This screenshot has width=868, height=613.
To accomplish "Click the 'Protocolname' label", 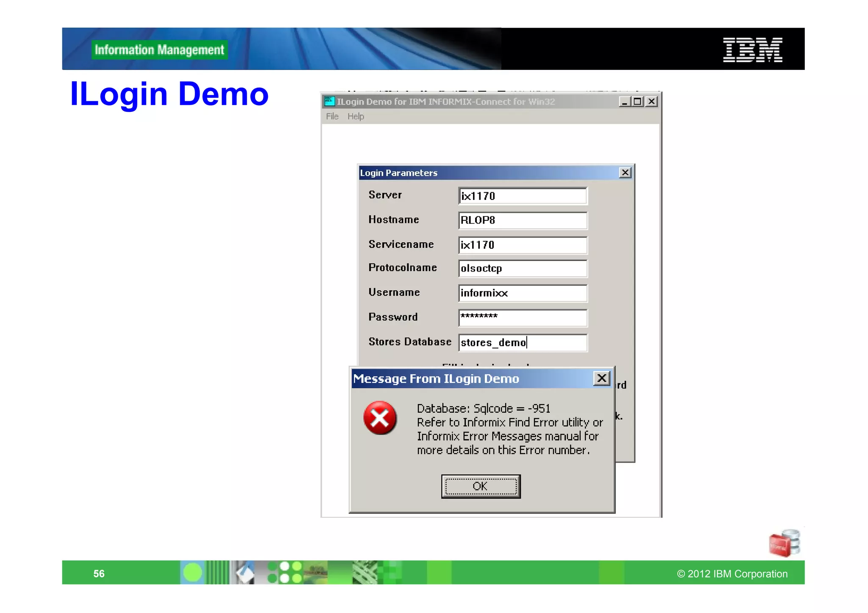I will (403, 268).
